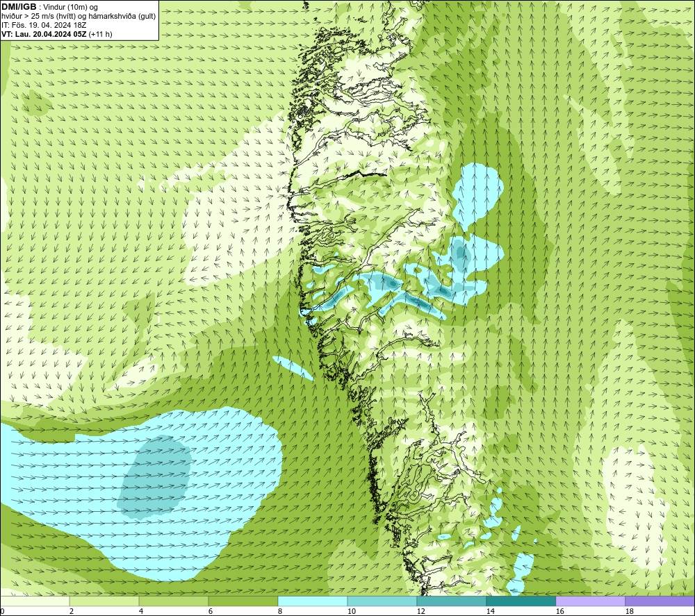
Task: Click the 8–10 m/s light cyan legend swatch
Action: (x=313, y=601)
